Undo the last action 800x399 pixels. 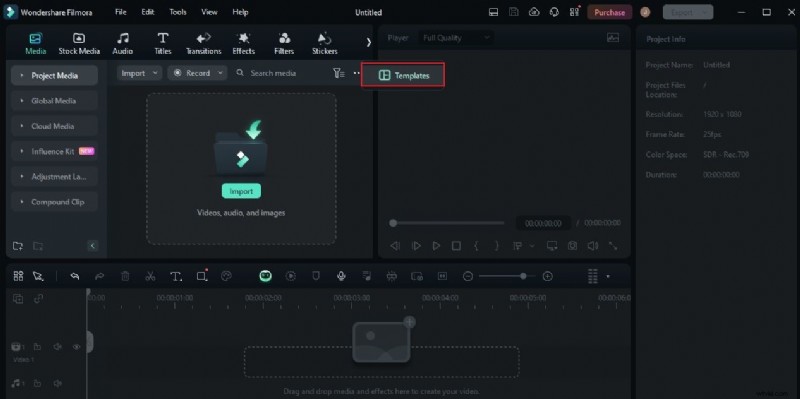click(74, 276)
